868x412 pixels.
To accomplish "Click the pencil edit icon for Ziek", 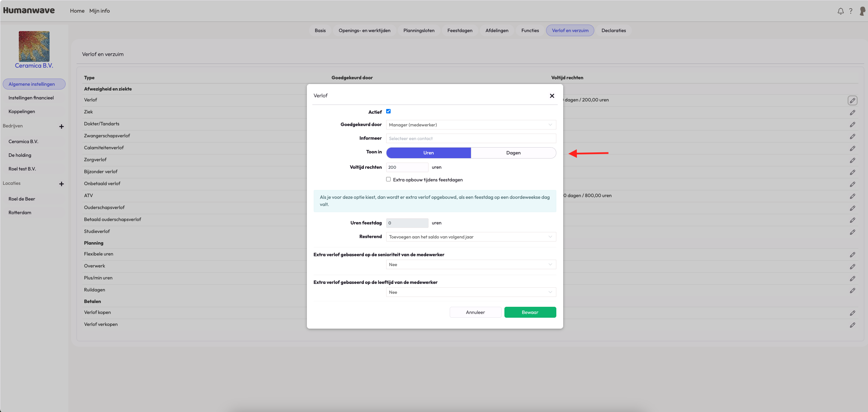I will pos(852,112).
